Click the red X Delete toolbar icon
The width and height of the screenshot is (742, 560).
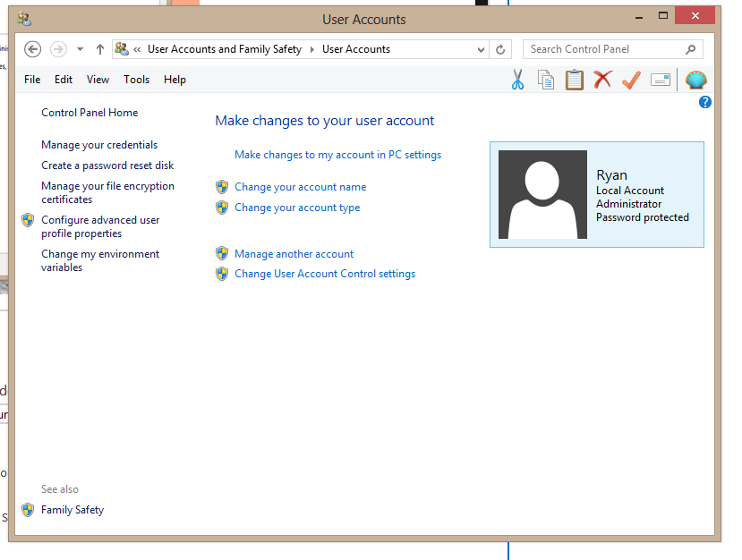[x=602, y=80]
